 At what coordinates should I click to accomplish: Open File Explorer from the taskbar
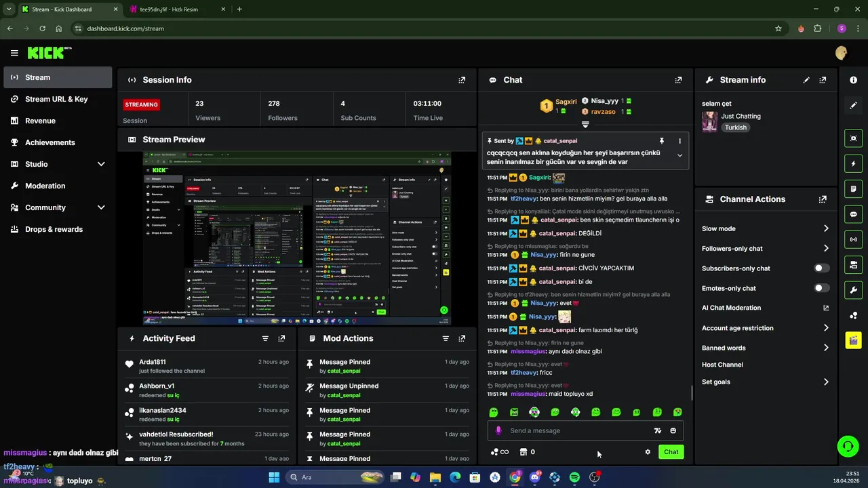click(x=435, y=477)
